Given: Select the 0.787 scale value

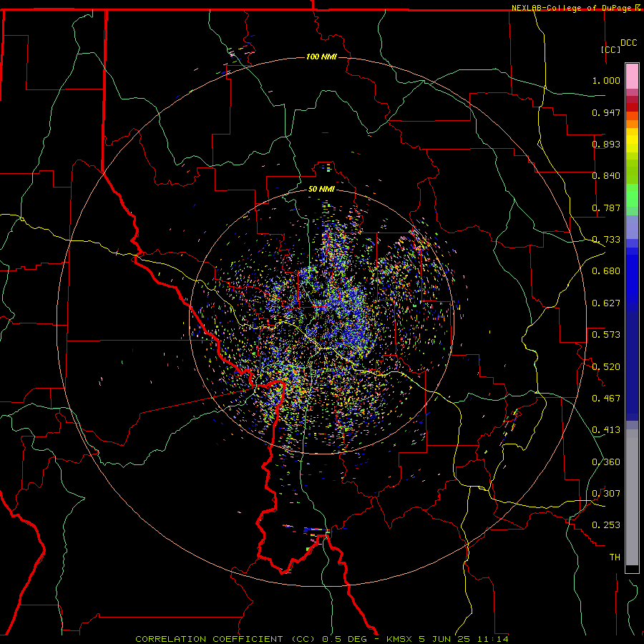Looking at the screenshot, I should 606,208.
